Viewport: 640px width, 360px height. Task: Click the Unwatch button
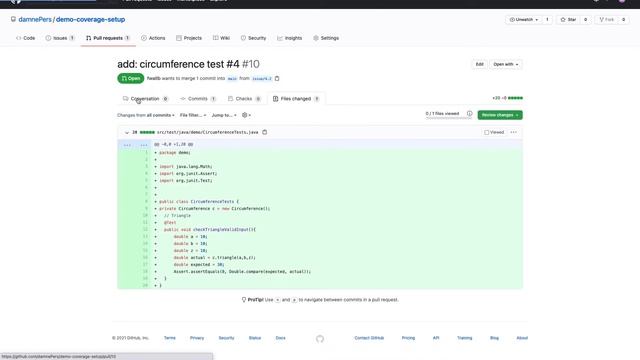tap(524, 20)
